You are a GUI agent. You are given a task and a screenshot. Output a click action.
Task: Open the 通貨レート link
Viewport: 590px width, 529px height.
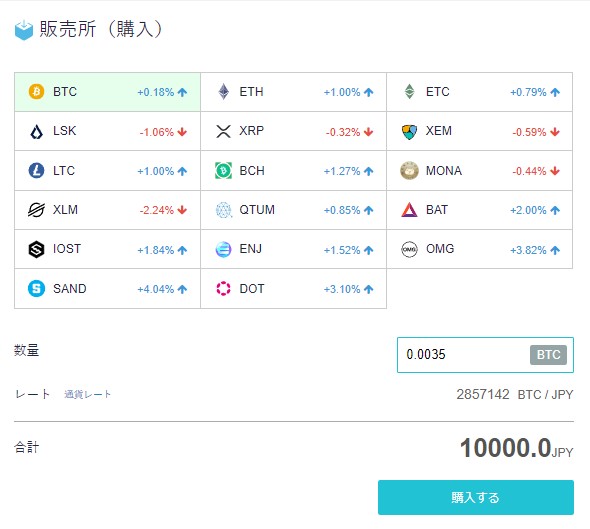point(88,394)
